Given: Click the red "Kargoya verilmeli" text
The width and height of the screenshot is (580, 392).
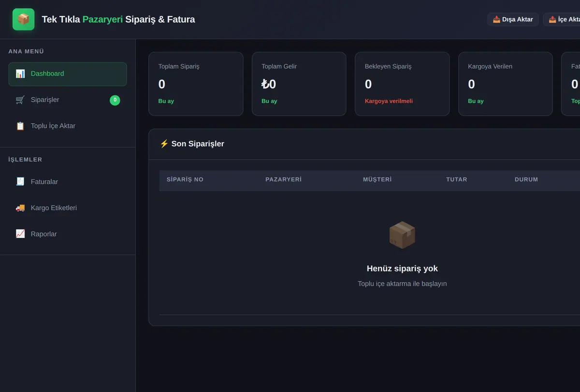Looking at the screenshot, I should [389, 101].
